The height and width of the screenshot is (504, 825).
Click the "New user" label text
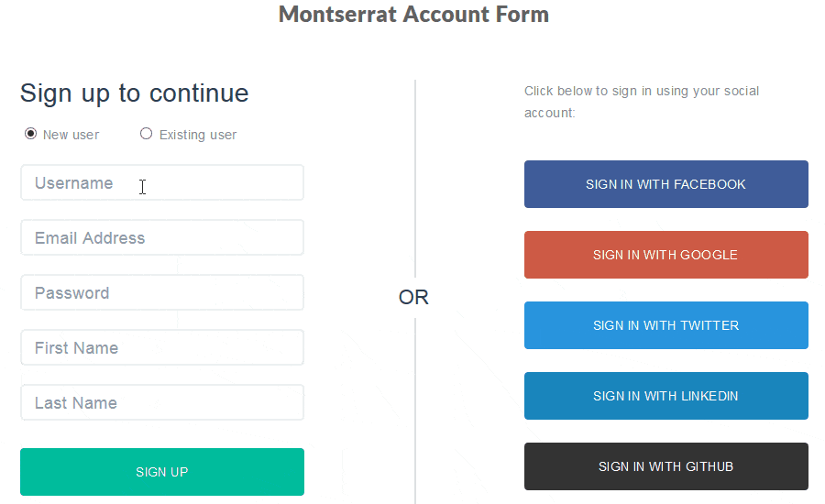point(71,135)
